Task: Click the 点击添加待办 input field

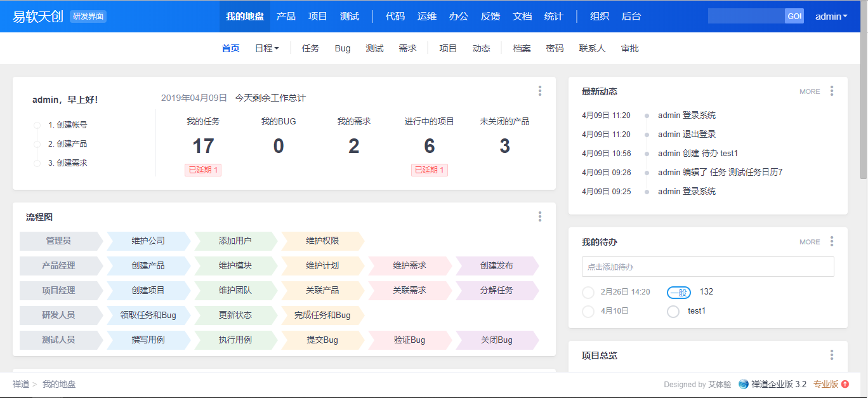Action: coord(707,267)
